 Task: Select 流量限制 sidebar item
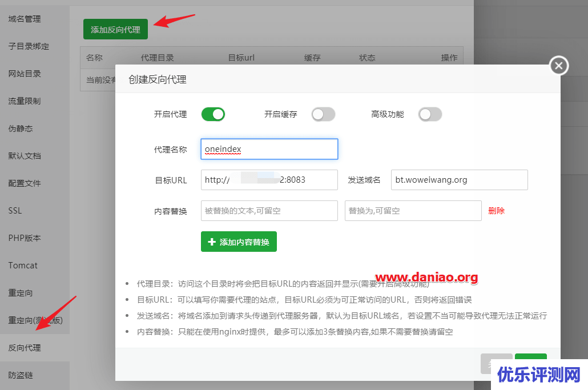25,101
